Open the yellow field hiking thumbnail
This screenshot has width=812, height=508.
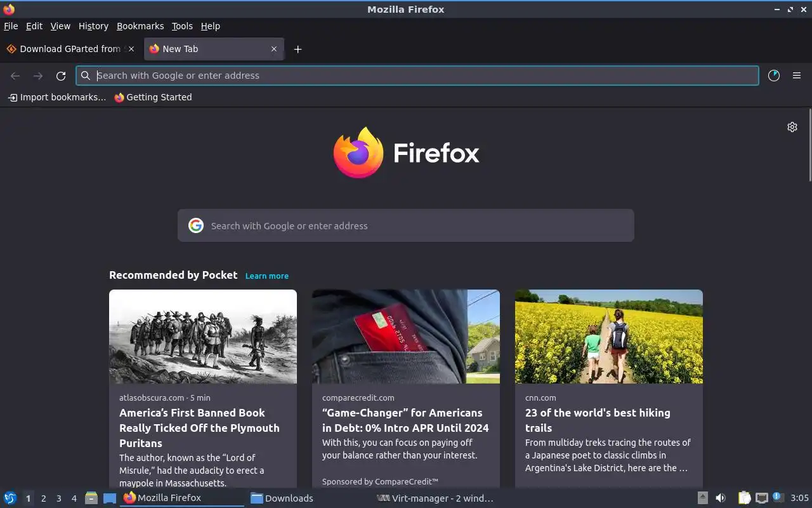[x=609, y=337]
